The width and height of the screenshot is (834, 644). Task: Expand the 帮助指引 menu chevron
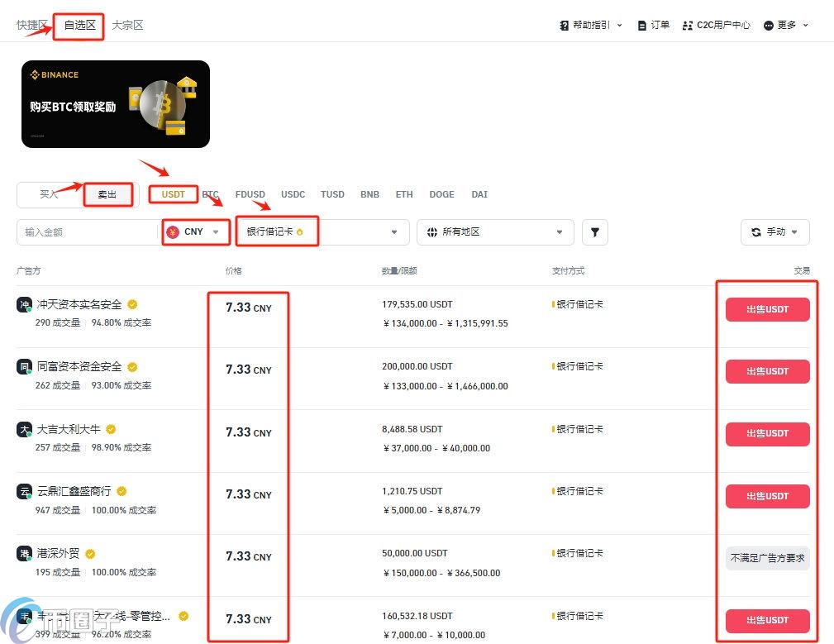point(619,26)
